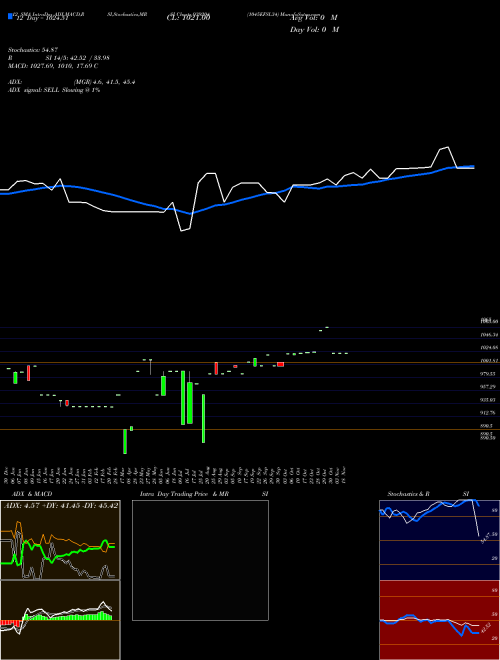Open the MACD histogram mini chart
Screen dimensions: 500x660
(x=60, y=620)
